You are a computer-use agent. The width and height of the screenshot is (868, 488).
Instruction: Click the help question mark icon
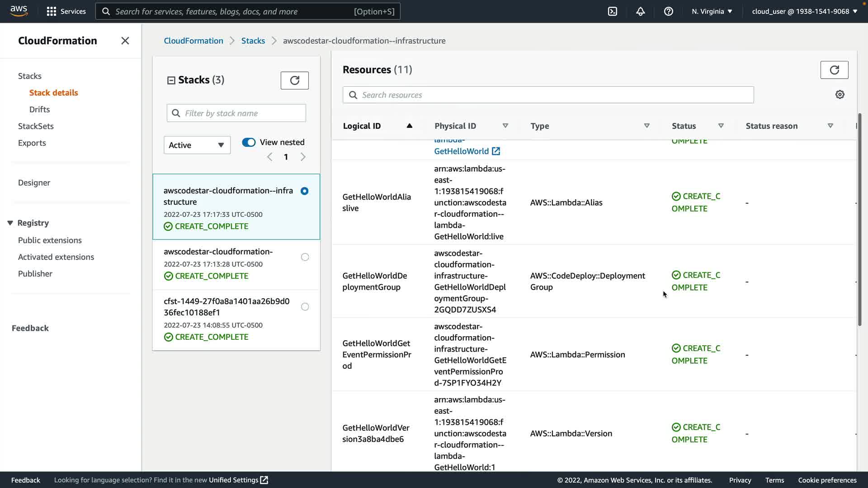point(668,11)
